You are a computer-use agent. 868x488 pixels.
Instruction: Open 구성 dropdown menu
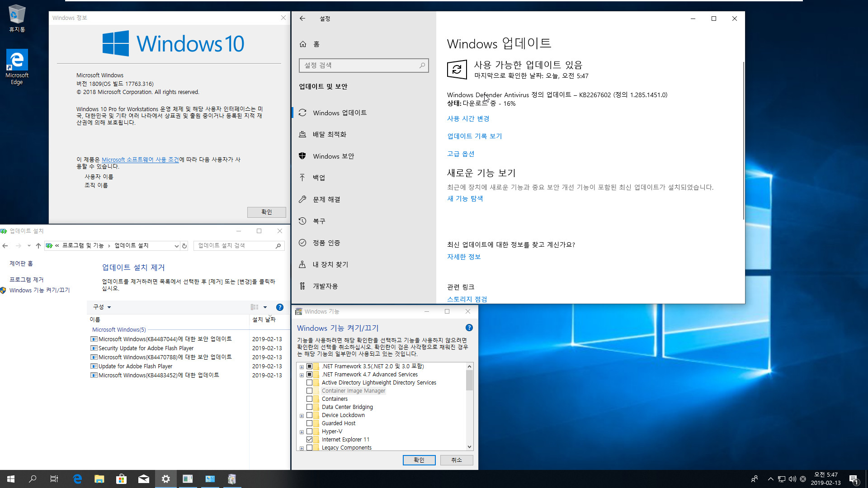(102, 307)
